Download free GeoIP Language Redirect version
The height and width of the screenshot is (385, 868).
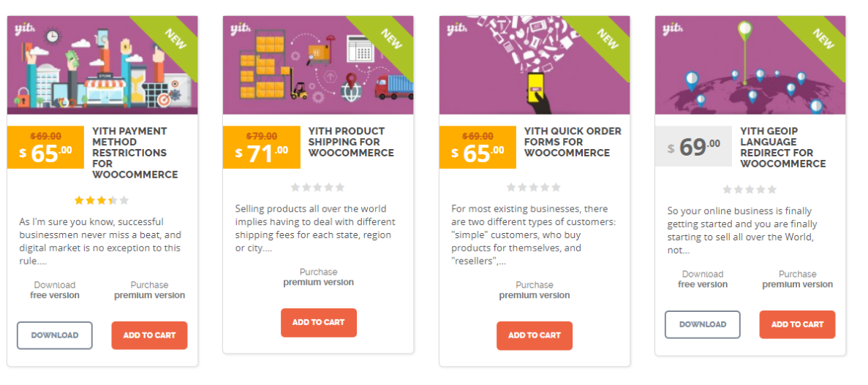pyautogui.click(x=702, y=324)
